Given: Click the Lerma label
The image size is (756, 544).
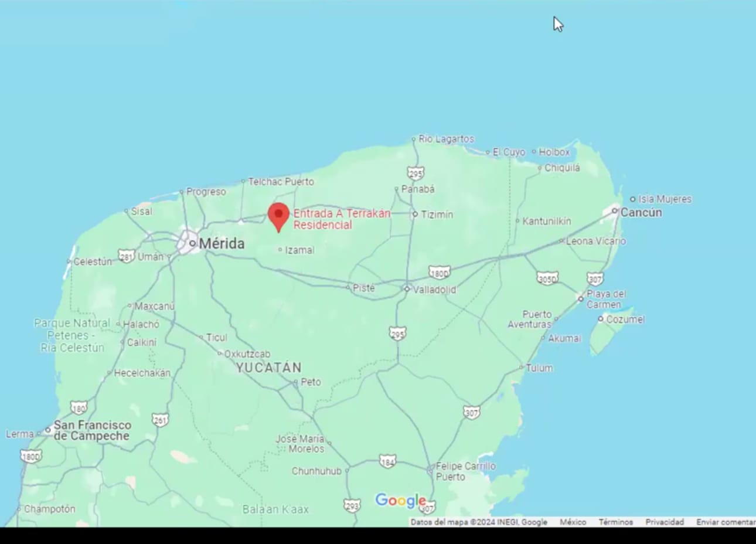Looking at the screenshot, I should pyautogui.click(x=20, y=434).
